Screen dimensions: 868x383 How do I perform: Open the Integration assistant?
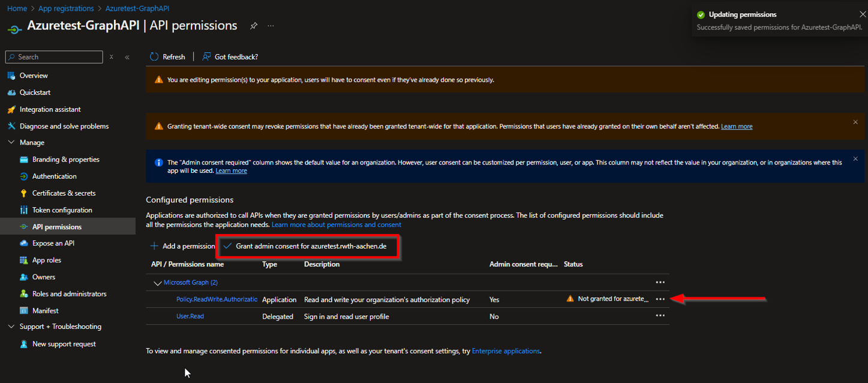coord(50,109)
